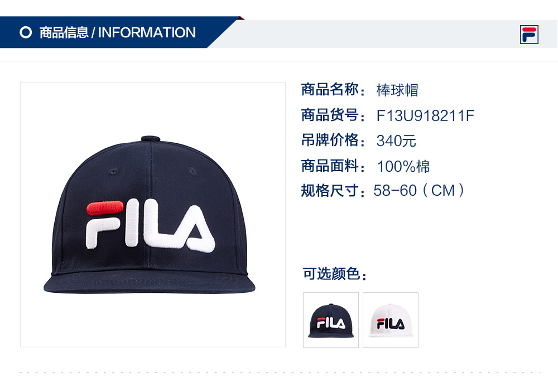
Task: Select the navy blue cap color option
Action: [330, 320]
